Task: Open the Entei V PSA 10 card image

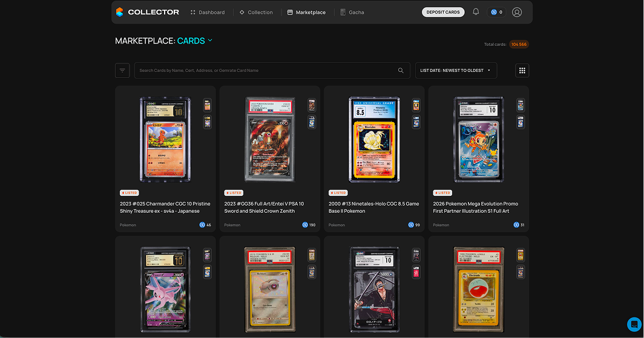Action: (270, 140)
